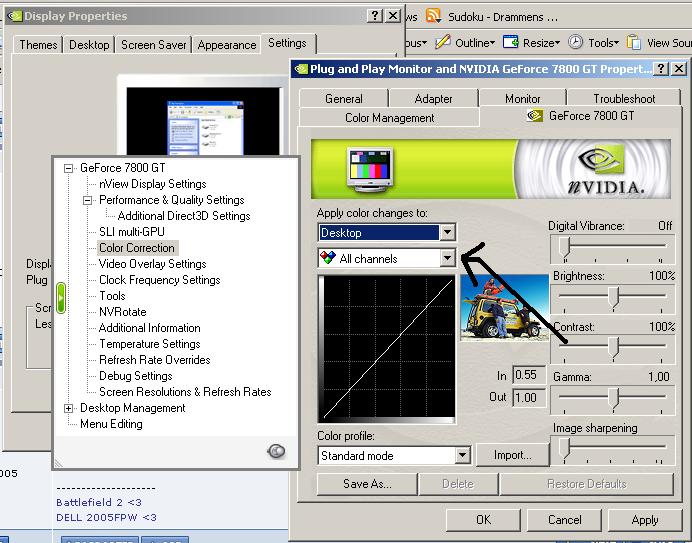This screenshot has height=543, width=692.
Task: Click the Resize window icon in browser toolbar
Action: click(x=511, y=42)
